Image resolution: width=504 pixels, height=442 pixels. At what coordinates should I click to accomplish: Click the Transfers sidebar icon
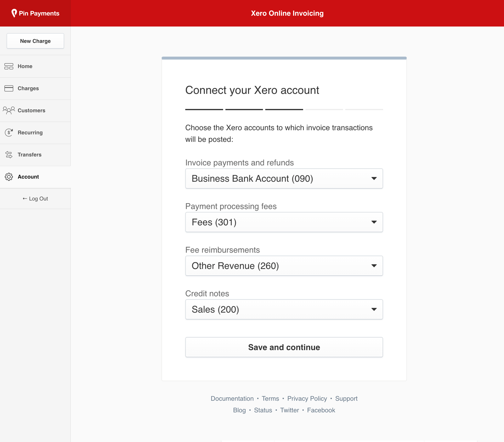[9, 155]
